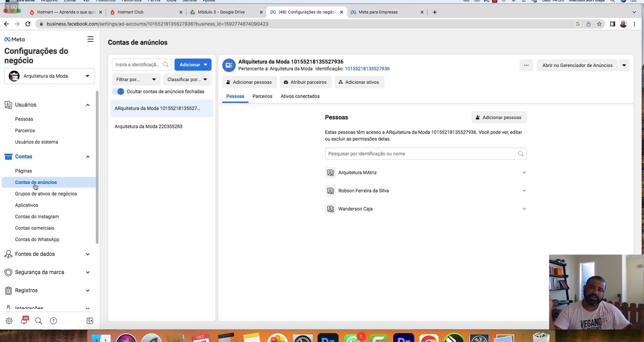Open Chrome side panel icon
Viewport: 644px width, 342px height.
(x=613, y=24)
